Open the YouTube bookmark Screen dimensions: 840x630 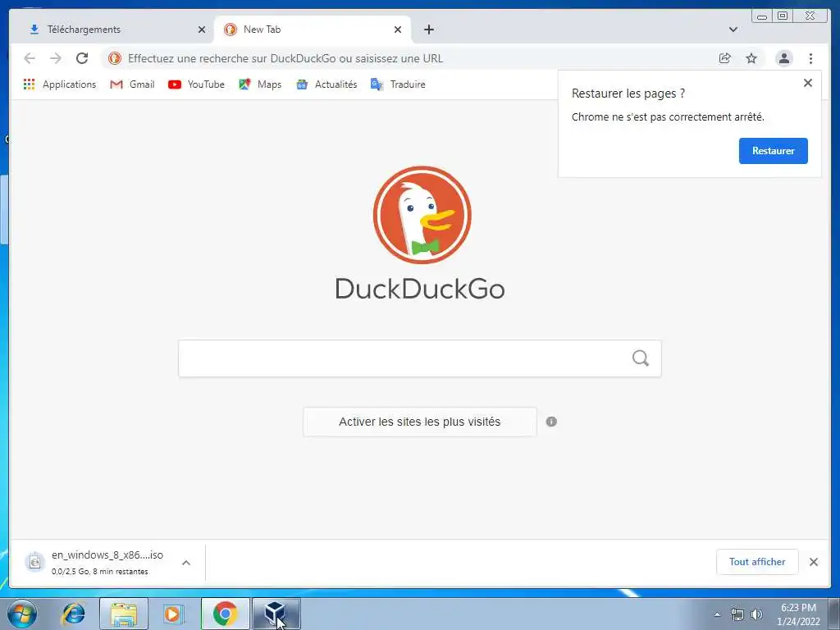[196, 84]
